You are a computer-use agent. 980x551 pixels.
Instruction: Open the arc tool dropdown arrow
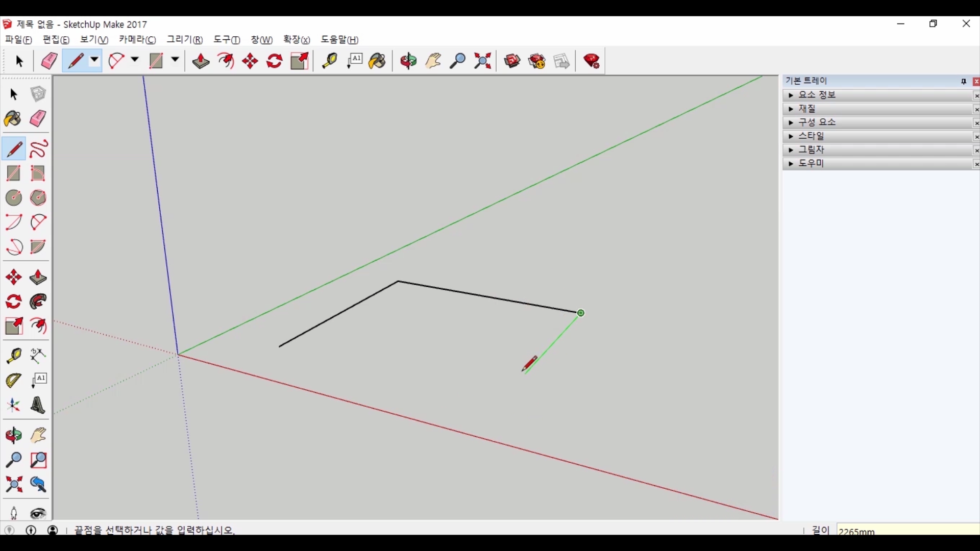(x=135, y=60)
